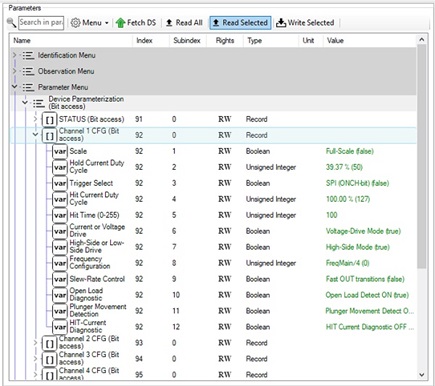
Task: Expand the Identification Menu node
Action: pyautogui.click(x=14, y=55)
